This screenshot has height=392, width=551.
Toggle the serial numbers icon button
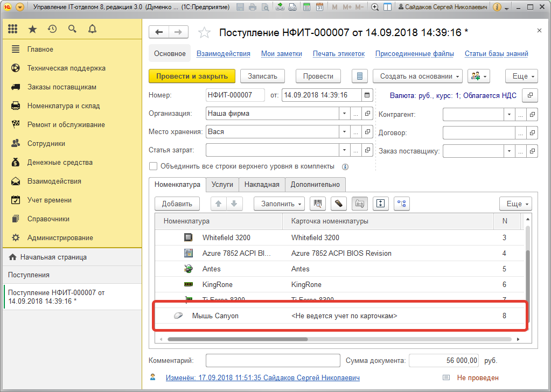[360, 204]
